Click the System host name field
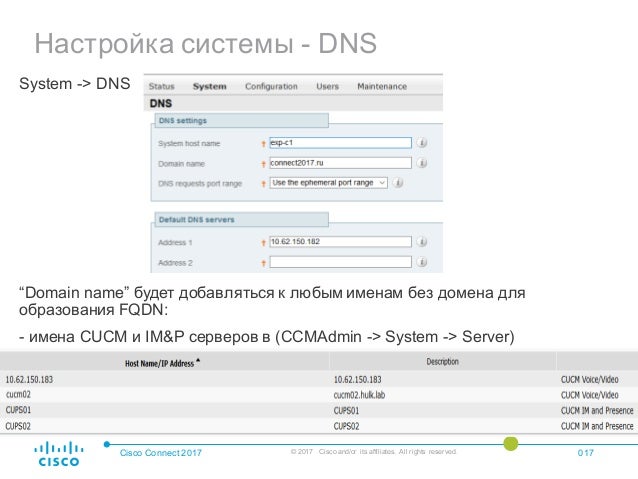Screen dimensions: 638x479 340,143
